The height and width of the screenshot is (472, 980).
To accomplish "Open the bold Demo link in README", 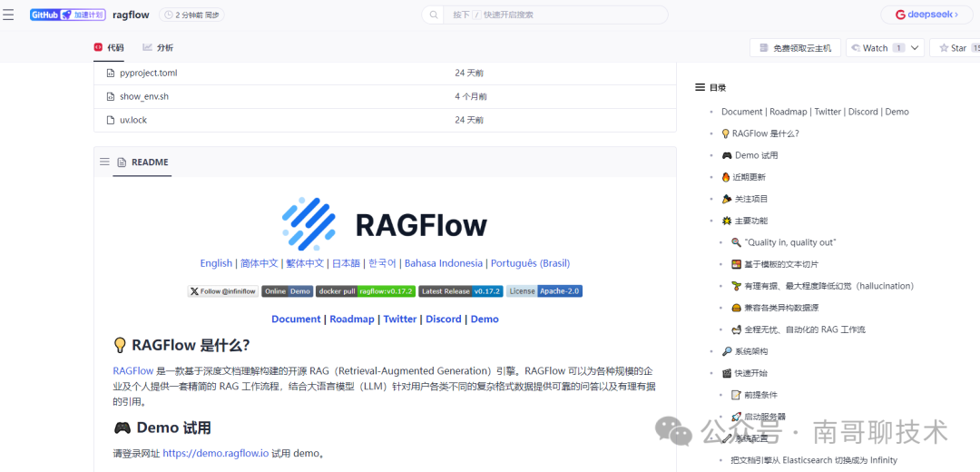I will pyautogui.click(x=485, y=319).
